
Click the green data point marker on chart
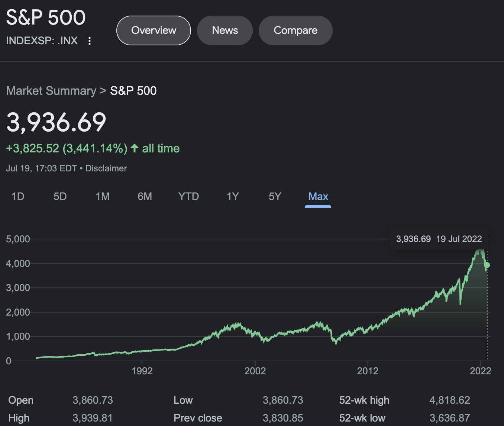pos(487,265)
